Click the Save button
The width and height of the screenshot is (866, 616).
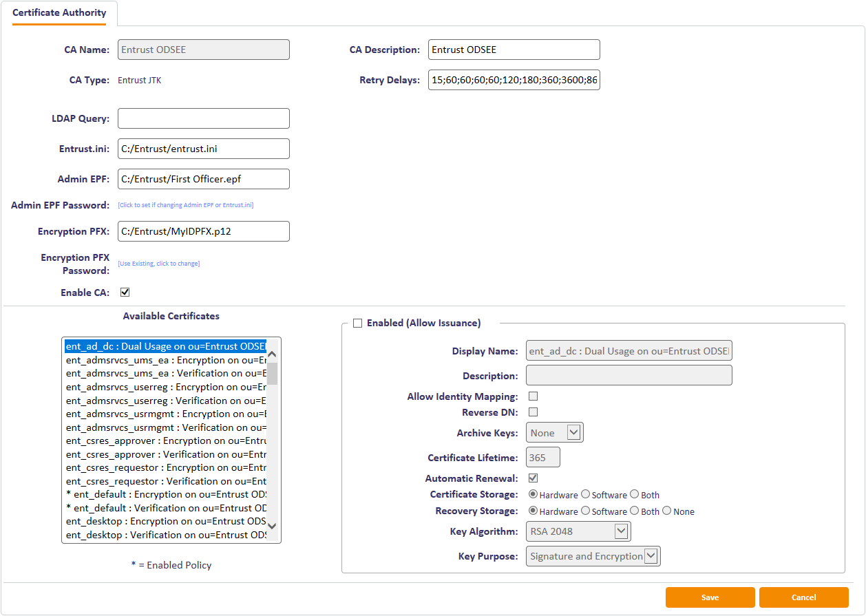[710, 597]
